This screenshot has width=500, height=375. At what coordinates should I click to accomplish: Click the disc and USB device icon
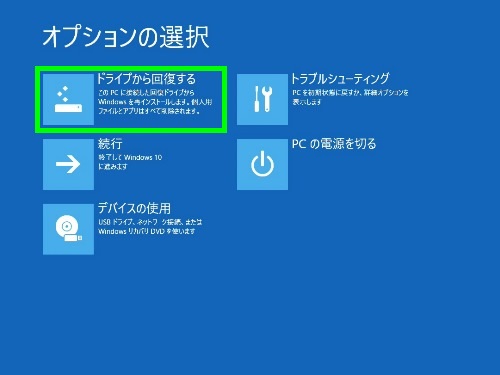[x=68, y=229]
